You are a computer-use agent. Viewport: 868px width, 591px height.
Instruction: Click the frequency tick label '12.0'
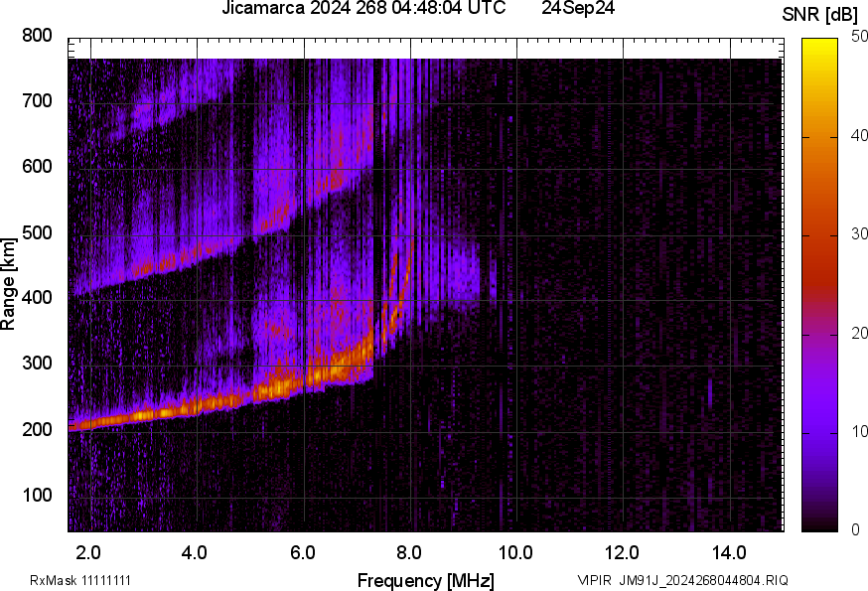pos(623,553)
